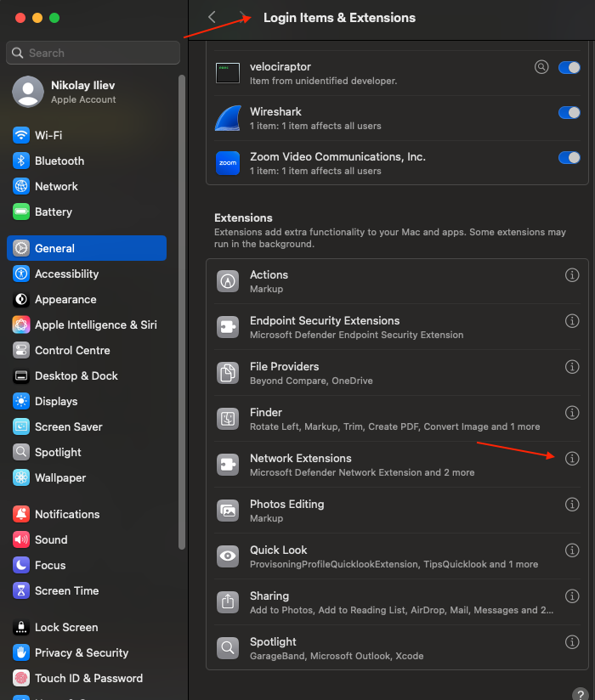Open Nikolay Iliev Apple Account

pos(83,92)
